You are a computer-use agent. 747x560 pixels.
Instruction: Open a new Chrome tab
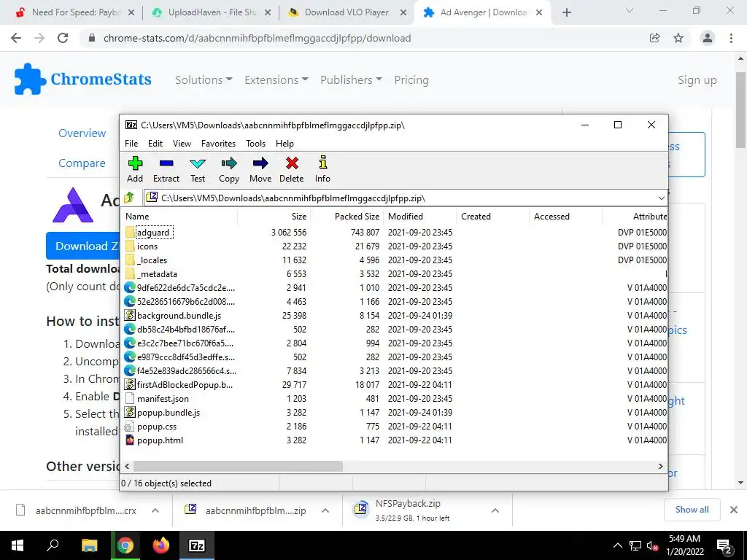pyautogui.click(x=566, y=12)
